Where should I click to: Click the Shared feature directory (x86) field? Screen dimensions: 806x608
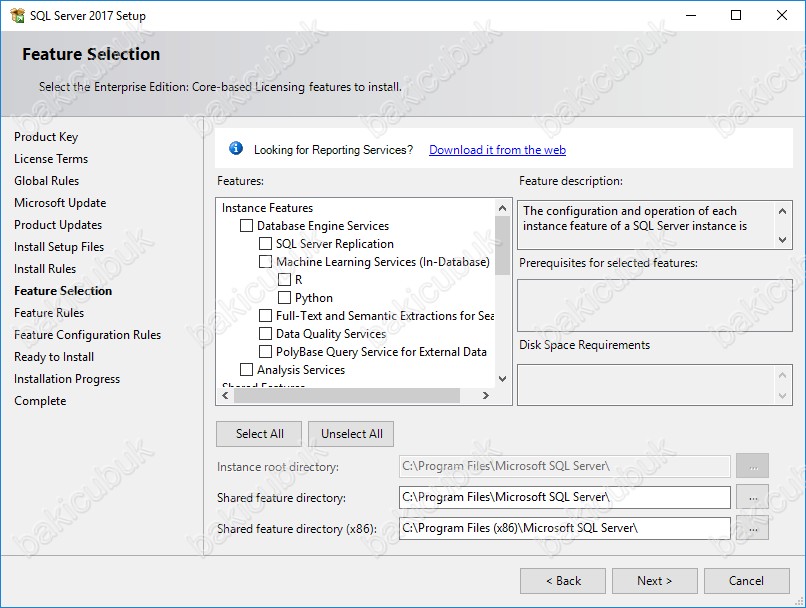tap(564, 528)
